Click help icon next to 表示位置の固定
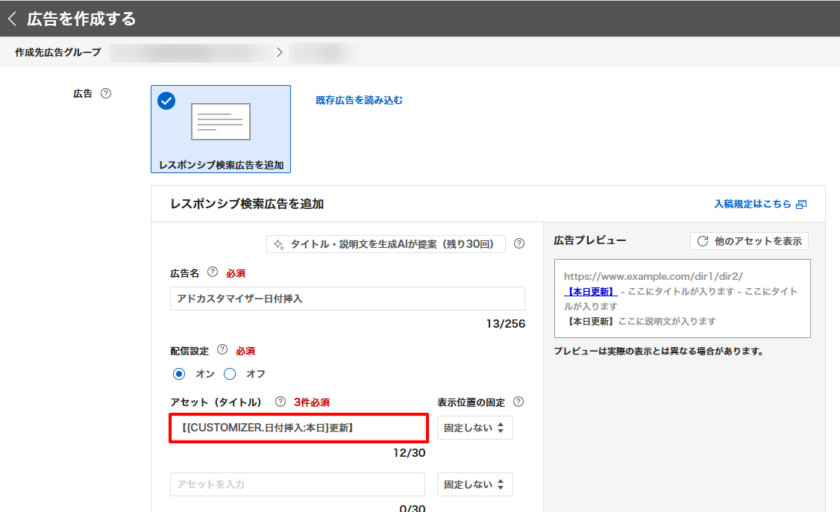Screen dimensions: 840x512 [x=518, y=402]
